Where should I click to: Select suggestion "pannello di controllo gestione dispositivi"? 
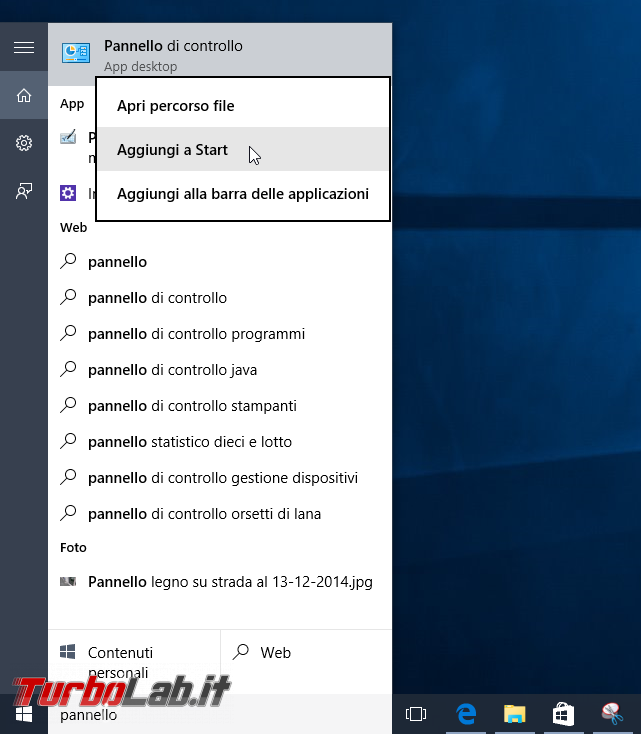click(x=220, y=478)
